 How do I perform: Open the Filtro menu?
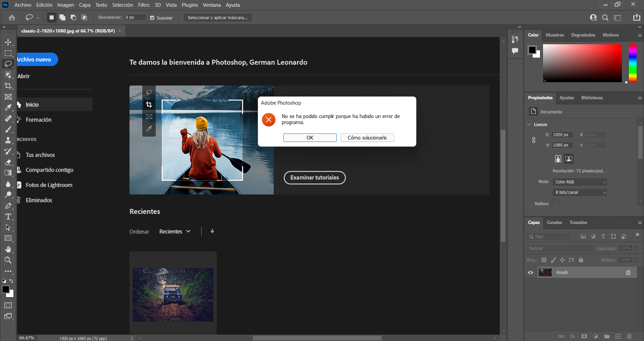(143, 5)
